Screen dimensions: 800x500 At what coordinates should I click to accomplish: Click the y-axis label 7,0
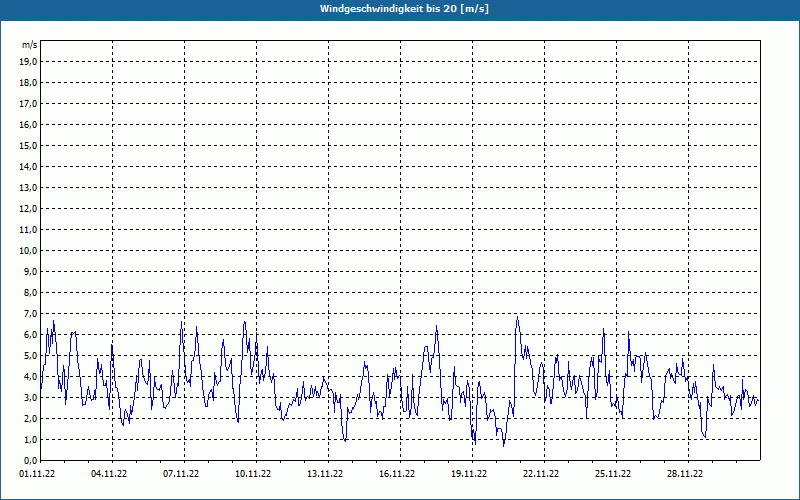pos(30,313)
